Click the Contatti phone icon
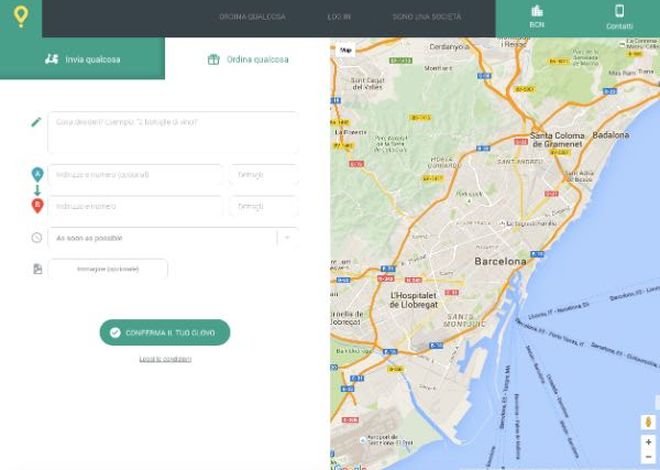Screen dimensions: 660x470 (x=619, y=11)
